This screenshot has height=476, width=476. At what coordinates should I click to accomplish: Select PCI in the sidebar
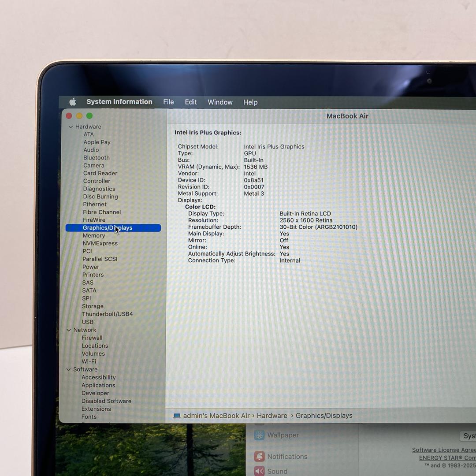click(x=87, y=251)
